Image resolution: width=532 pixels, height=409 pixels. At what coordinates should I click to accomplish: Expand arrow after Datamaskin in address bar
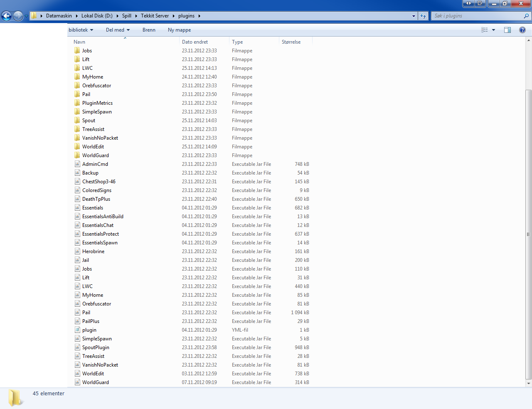pos(76,16)
